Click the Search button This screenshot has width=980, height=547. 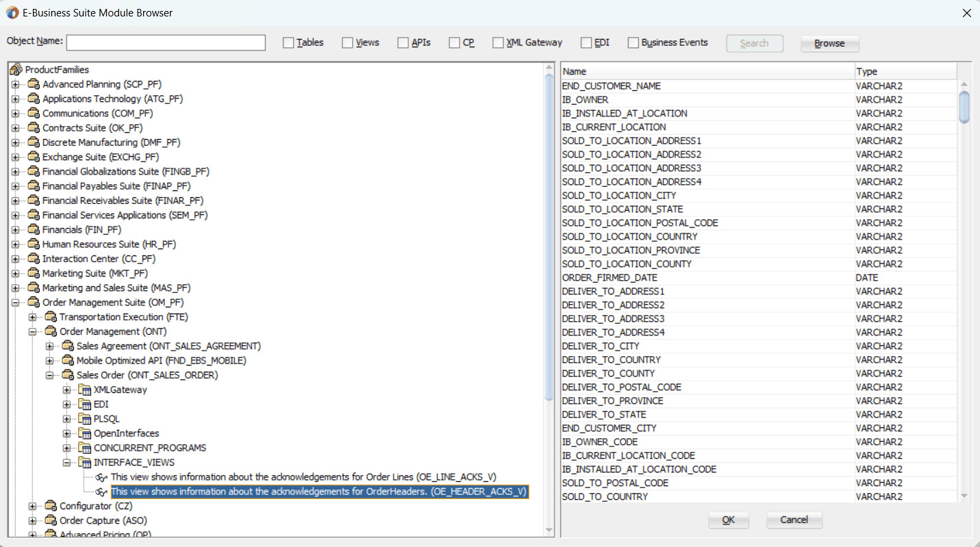(x=755, y=43)
